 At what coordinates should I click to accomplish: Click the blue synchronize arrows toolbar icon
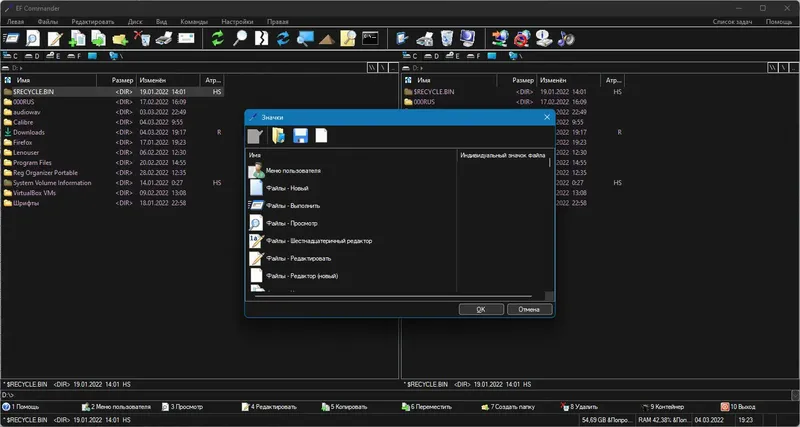(283, 39)
